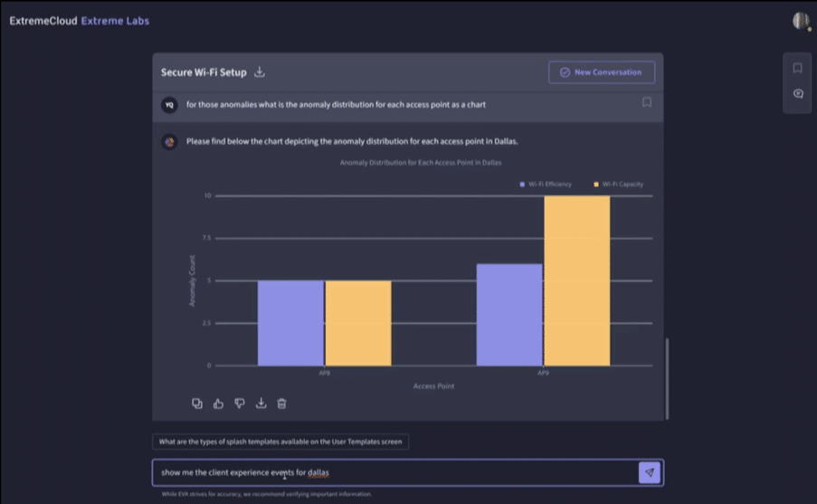Open the user profile avatar
817x504 pixels.
tap(800, 21)
